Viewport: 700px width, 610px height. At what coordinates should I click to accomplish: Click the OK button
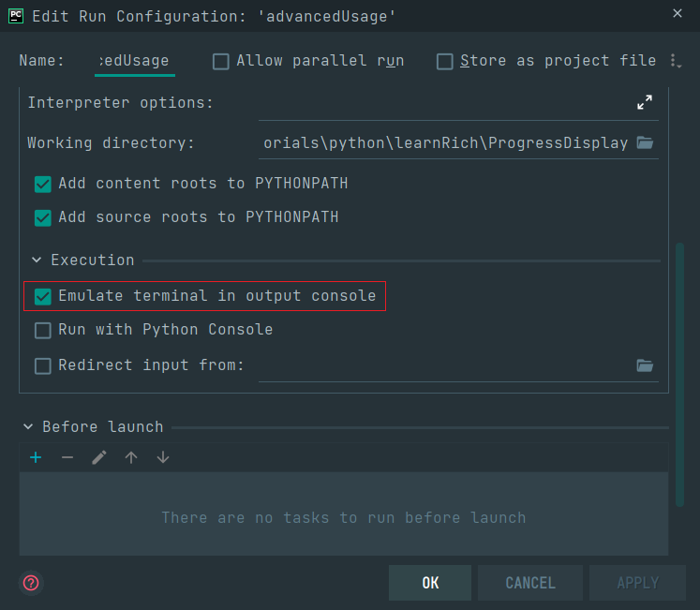click(x=430, y=583)
